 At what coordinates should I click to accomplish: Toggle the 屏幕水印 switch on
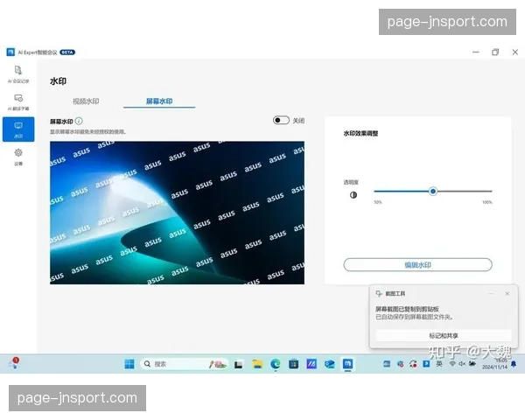(x=281, y=121)
